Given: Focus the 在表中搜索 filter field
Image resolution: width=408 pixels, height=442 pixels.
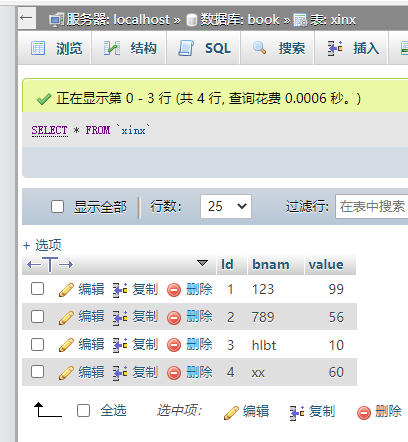Looking at the screenshot, I should pyautogui.click(x=372, y=207).
